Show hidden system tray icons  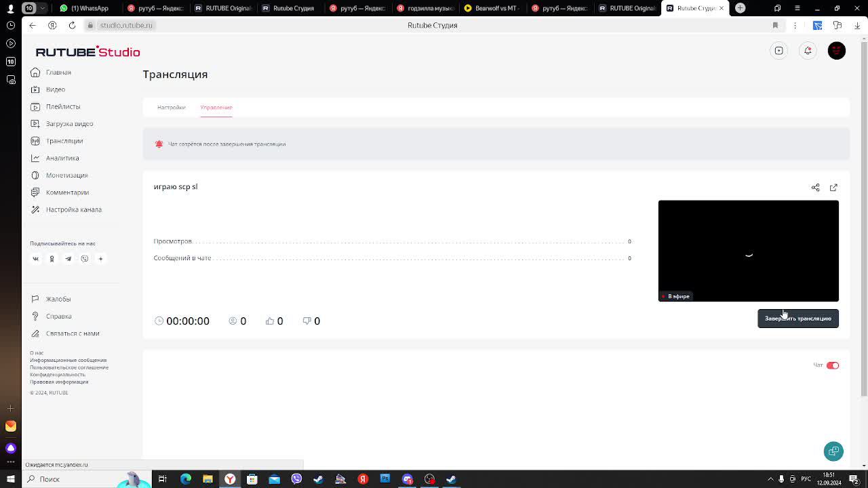770,479
